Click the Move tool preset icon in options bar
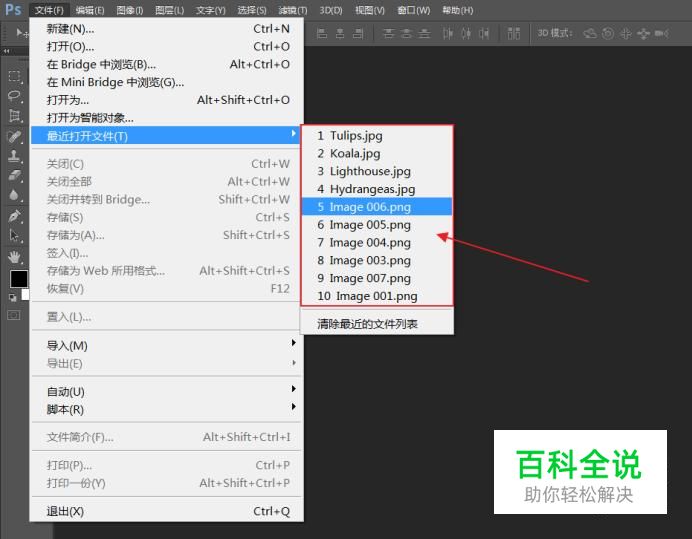This screenshot has width=692, height=539. click(x=21, y=33)
